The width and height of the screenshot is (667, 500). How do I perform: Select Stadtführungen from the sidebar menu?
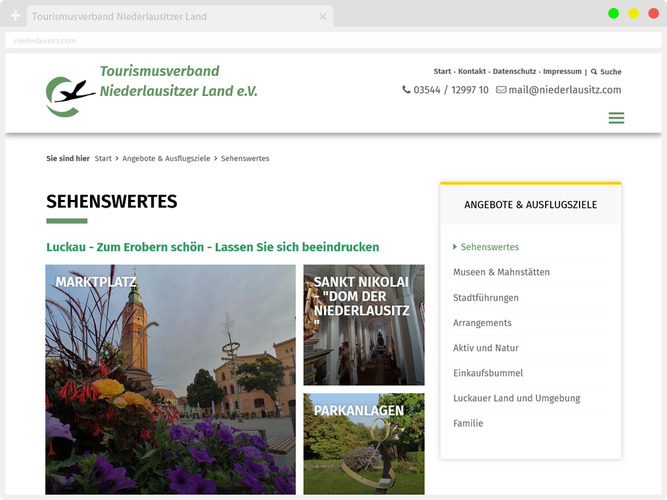click(x=486, y=298)
